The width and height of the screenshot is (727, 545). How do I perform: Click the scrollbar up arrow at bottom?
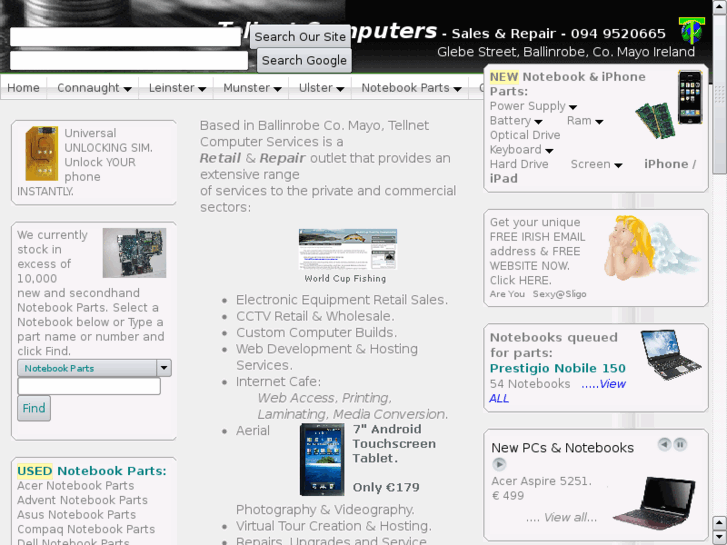tap(719, 523)
